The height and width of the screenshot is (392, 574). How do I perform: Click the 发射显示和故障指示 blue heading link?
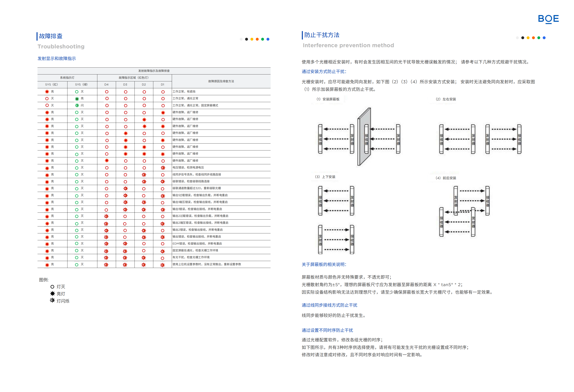tap(56, 58)
